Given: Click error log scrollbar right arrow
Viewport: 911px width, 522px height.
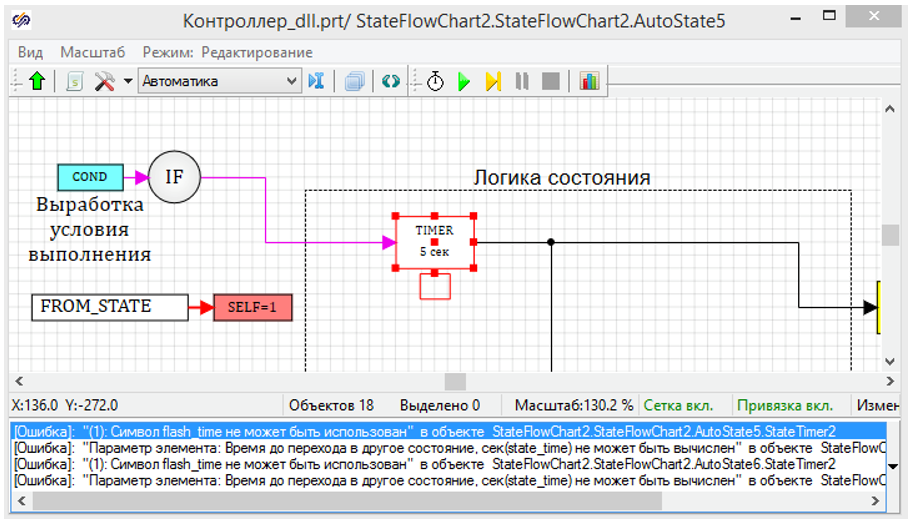Looking at the screenshot, I should [x=876, y=500].
